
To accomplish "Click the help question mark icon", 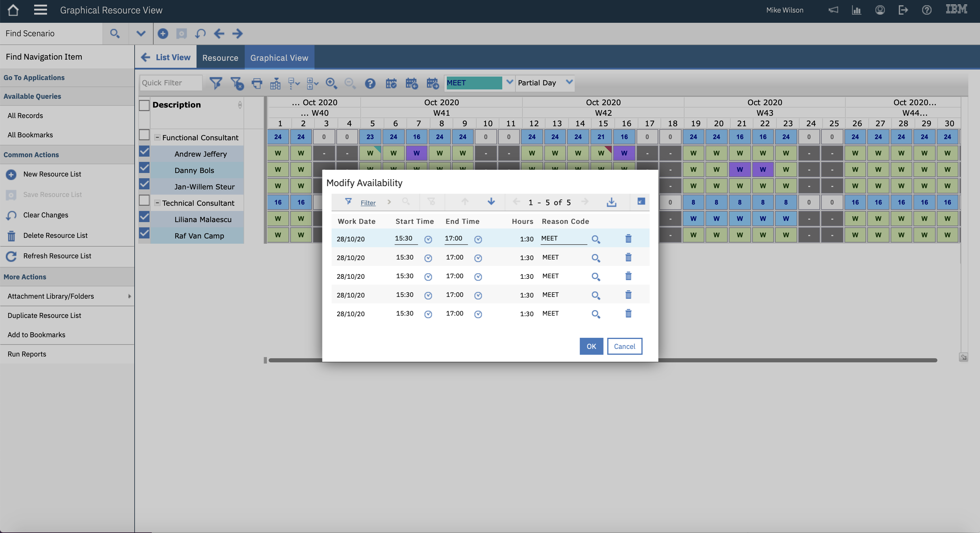I will coord(370,83).
